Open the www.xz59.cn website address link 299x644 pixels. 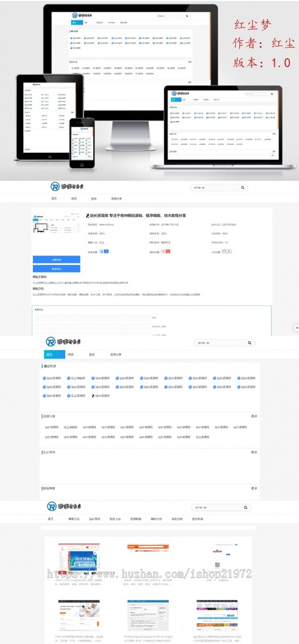106,225
